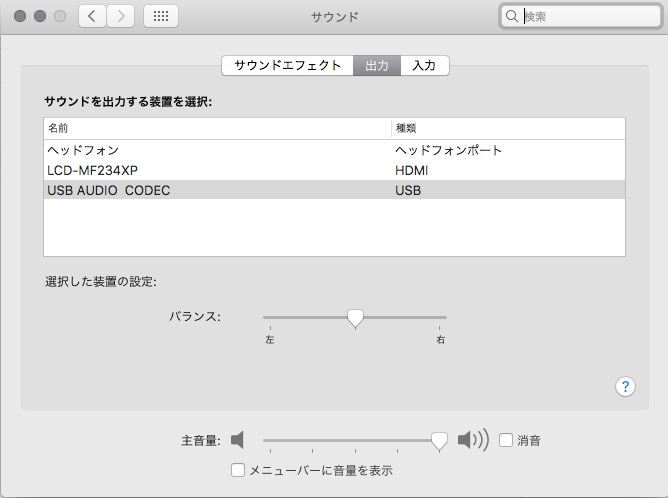Click the 名前 column header
The width and height of the screenshot is (668, 498).
[x=217, y=128]
